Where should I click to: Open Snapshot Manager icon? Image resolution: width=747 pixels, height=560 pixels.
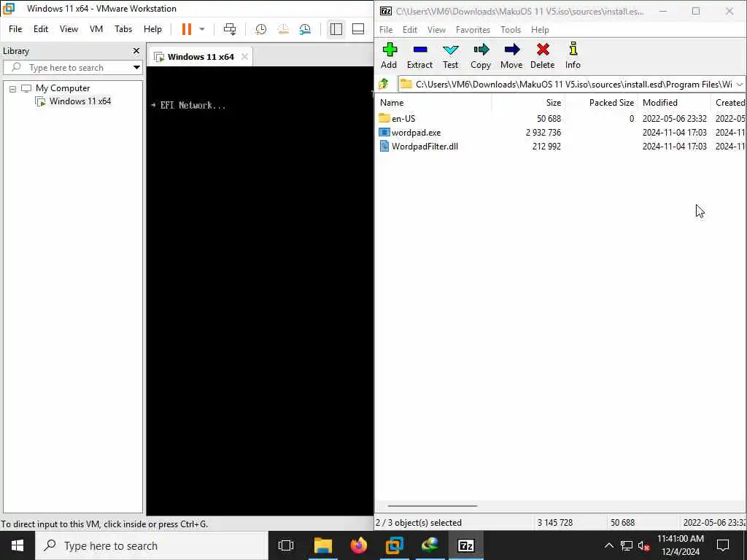(x=306, y=29)
